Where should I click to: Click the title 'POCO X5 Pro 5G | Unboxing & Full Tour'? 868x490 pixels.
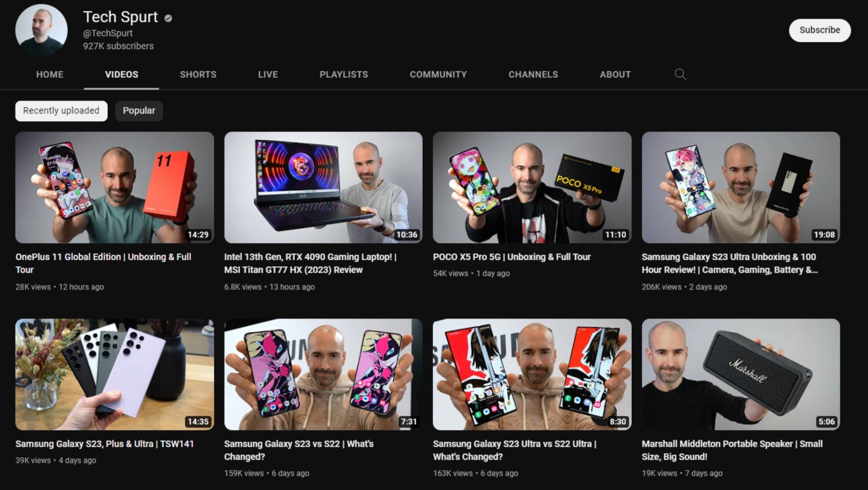[x=512, y=257]
